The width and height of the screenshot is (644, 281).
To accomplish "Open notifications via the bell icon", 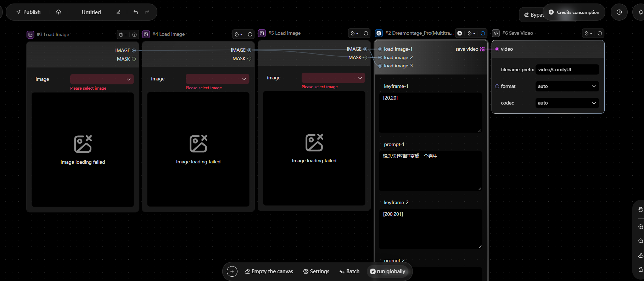I will [x=640, y=12].
